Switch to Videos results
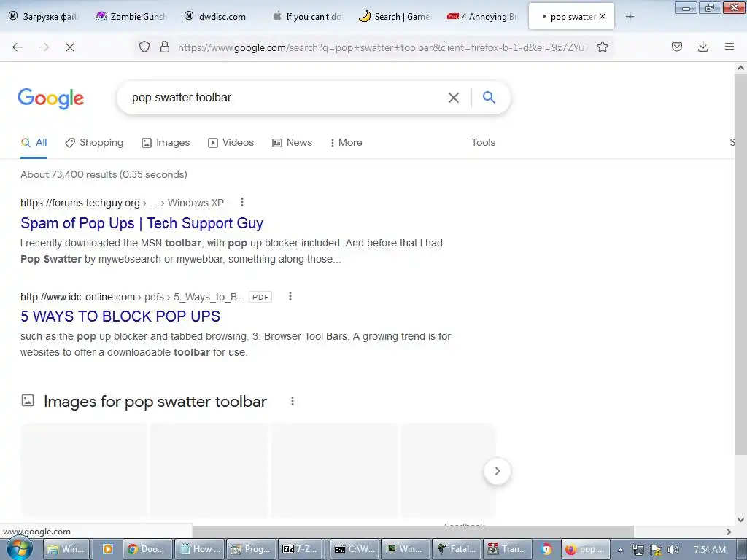This screenshot has height=560, width=747. (x=231, y=142)
